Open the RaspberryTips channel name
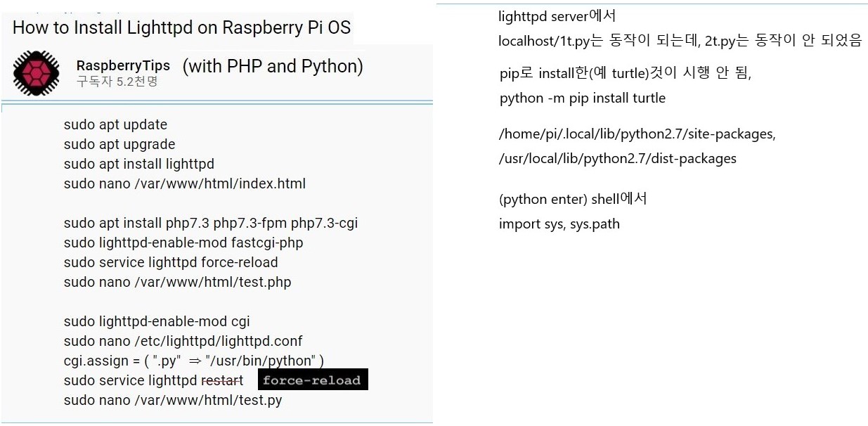The height and width of the screenshot is (426, 868). 123,65
